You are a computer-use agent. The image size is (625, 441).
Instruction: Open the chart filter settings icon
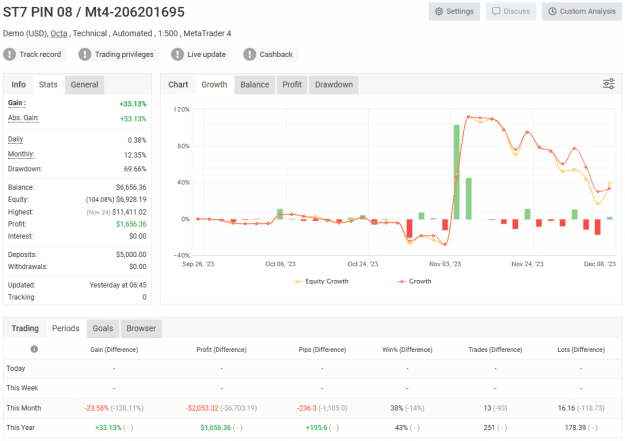click(x=608, y=84)
